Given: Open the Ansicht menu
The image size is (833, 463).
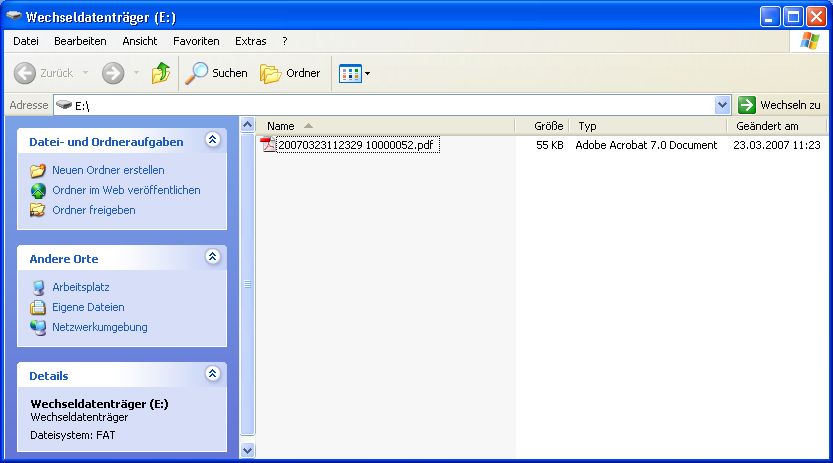Looking at the screenshot, I should (140, 41).
